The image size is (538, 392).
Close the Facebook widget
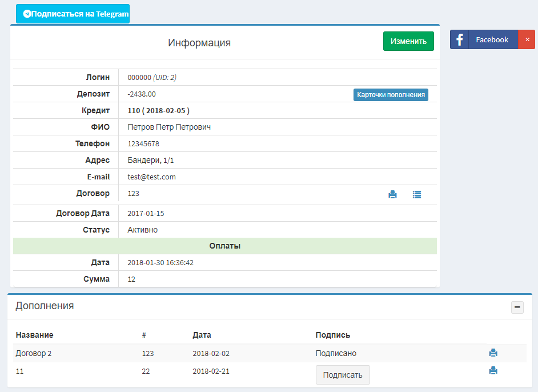point(527,39)
